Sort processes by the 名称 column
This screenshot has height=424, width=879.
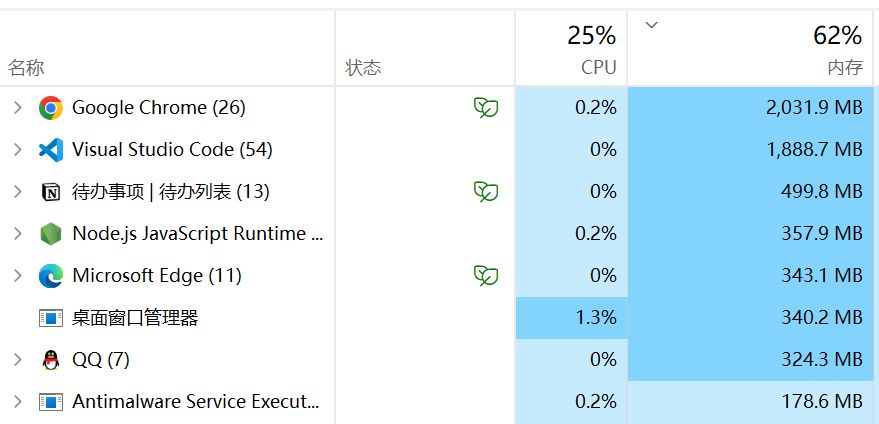click(x=27, y=68)
